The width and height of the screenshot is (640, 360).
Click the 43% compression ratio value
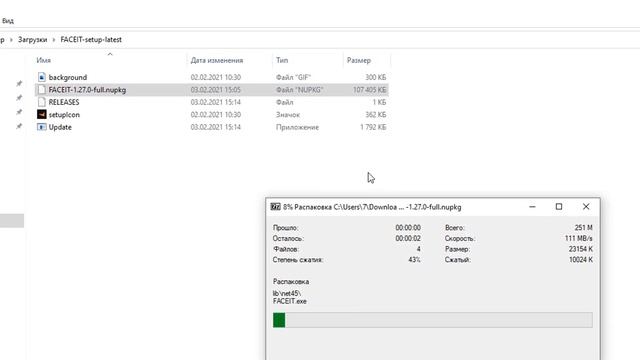414,260
